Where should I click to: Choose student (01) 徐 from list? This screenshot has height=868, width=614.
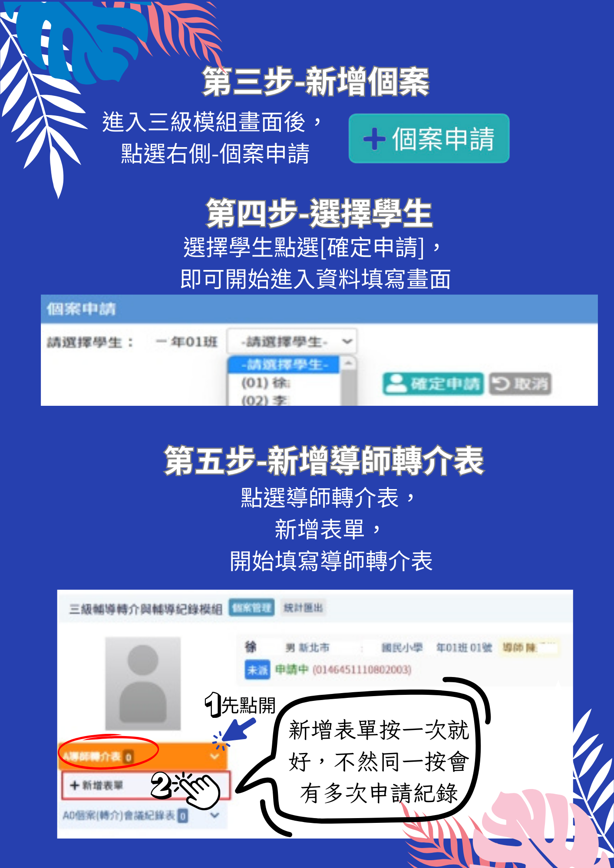tap(266, 383)
